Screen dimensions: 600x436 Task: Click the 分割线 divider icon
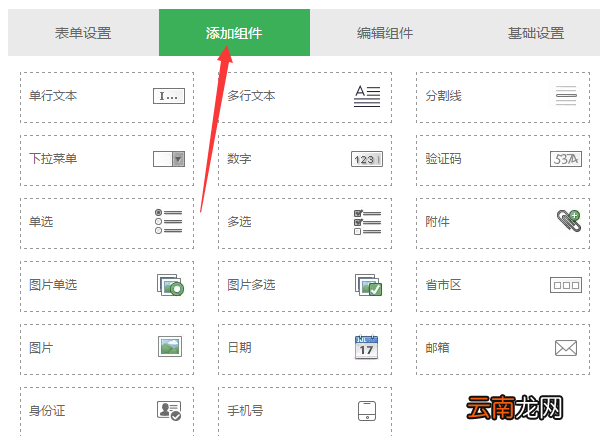click(566, 95)
